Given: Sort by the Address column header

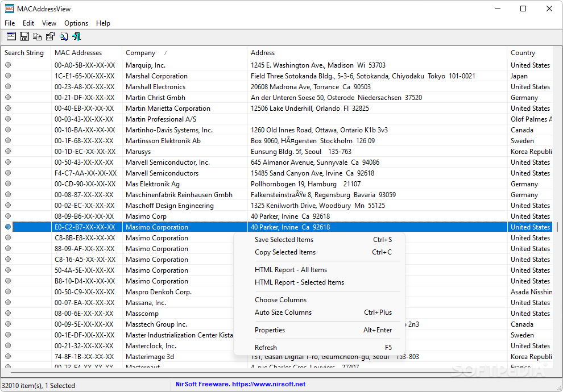Looking at the screenshot, I should pos(377,53).
